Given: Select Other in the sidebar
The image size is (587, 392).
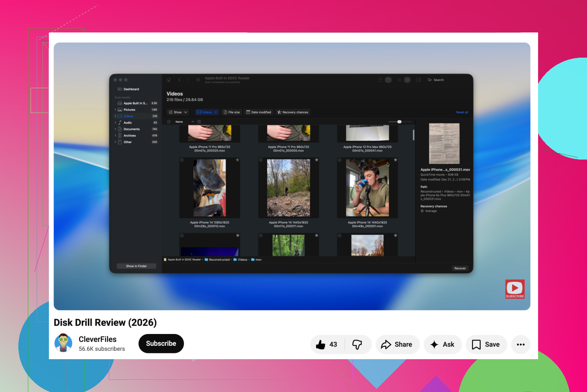Looking at the screenshot, I should coord(128,142).
